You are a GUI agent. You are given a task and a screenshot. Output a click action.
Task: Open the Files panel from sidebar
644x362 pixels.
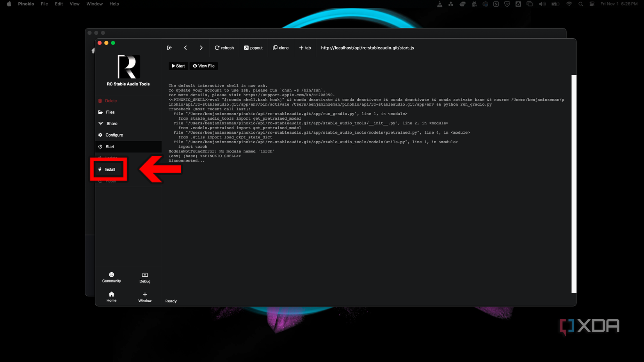110,112
